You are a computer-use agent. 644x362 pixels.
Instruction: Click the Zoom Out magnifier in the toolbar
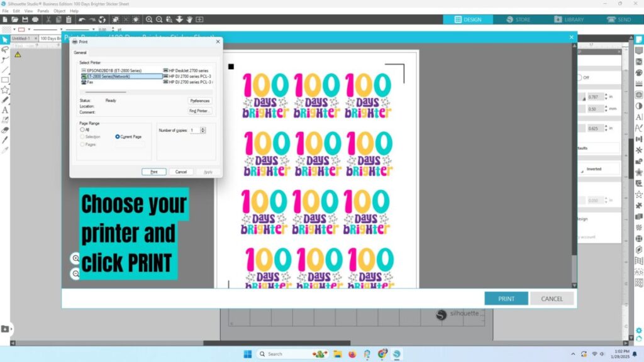(x=159, y=19)
